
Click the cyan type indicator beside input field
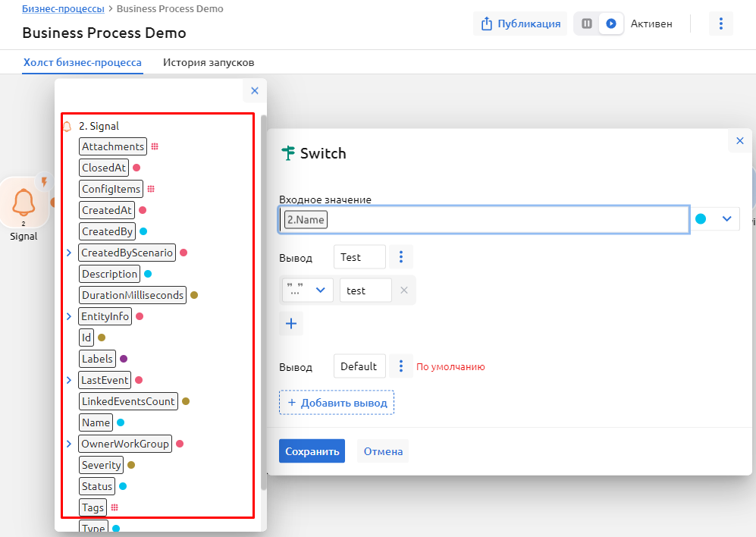coord(701,218)
